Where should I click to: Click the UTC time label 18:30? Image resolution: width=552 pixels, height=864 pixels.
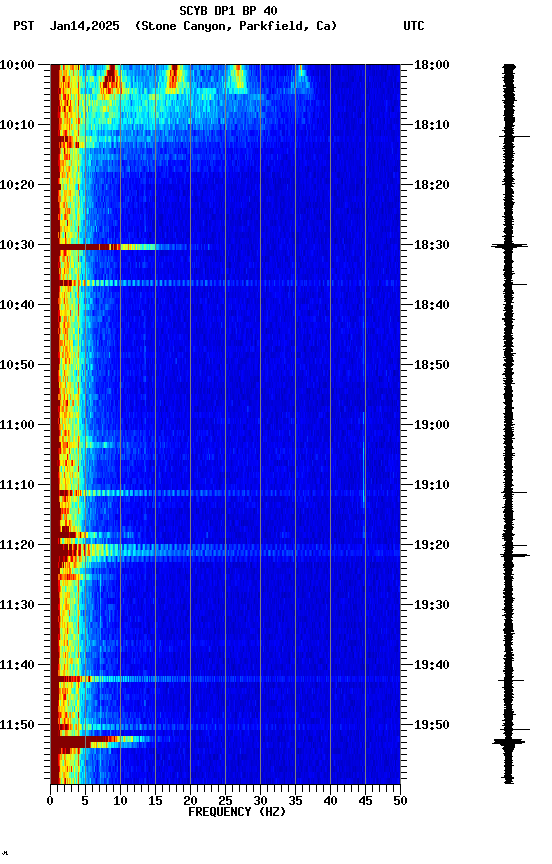432,245
